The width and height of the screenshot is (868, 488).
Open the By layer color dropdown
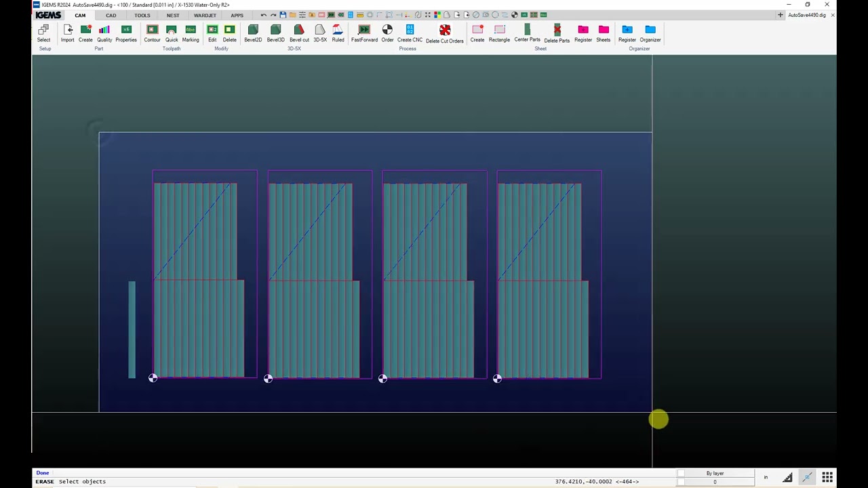[x=715, y=473]
